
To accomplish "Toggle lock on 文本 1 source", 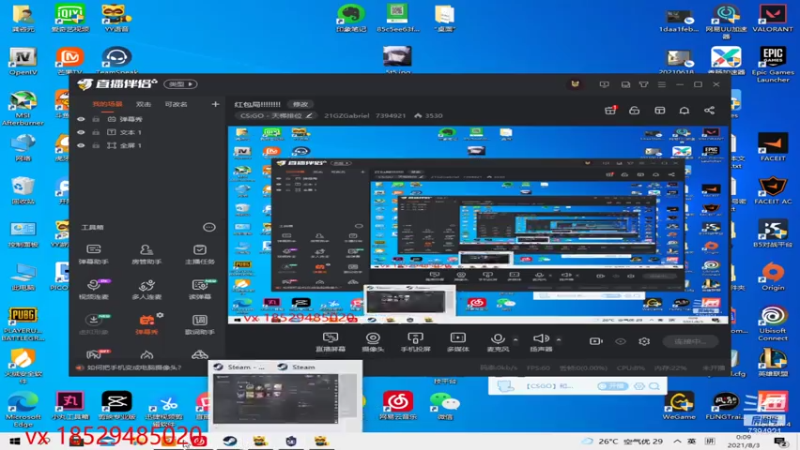I will tap(96, 132).
